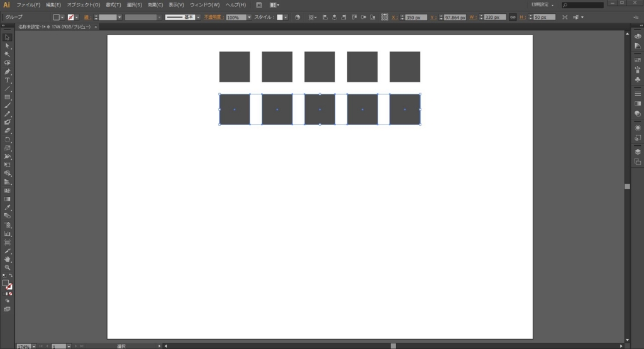
Task: Open the ヘルプ(H) menu
Action: pyautogui.click(x=235, y=5)
